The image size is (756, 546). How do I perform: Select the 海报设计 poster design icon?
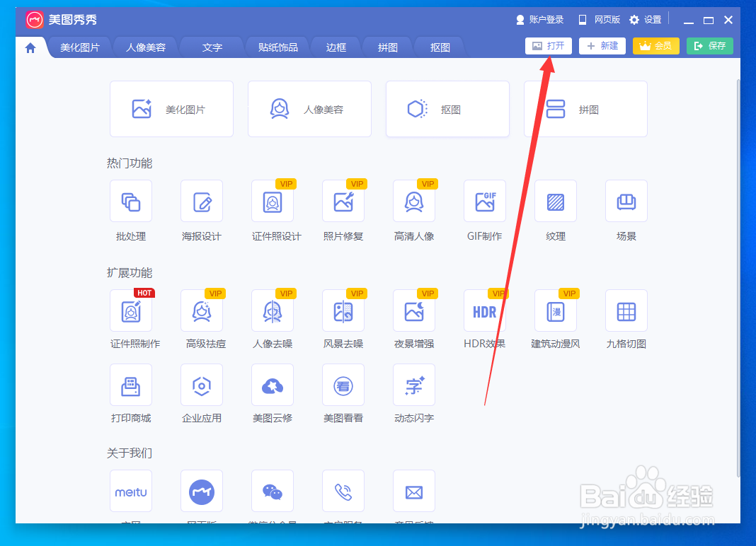click(202, 201)
